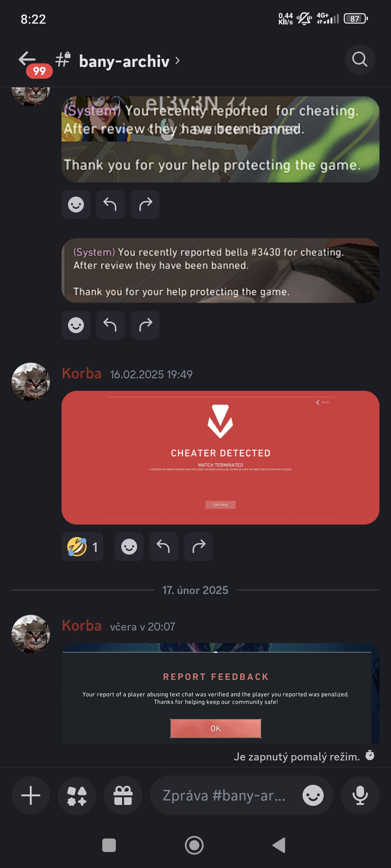Open the Report Feedback screenshot image
This screenshot has height=868, width=391.
(x=220, y=693)
